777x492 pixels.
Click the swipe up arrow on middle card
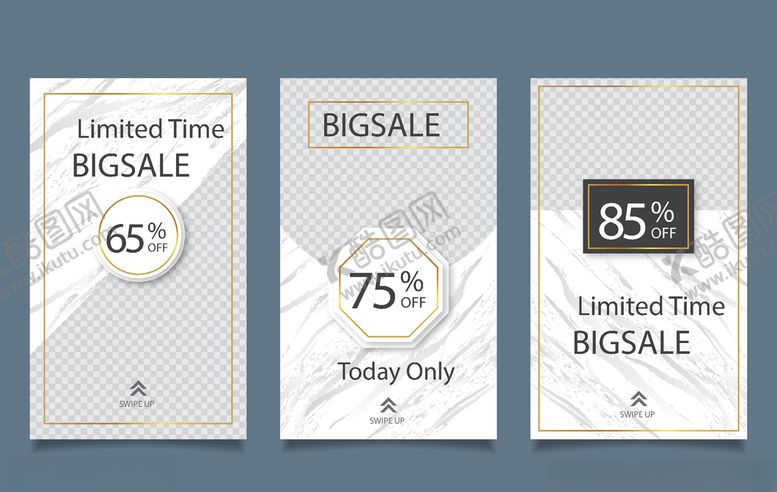[388, 405]
